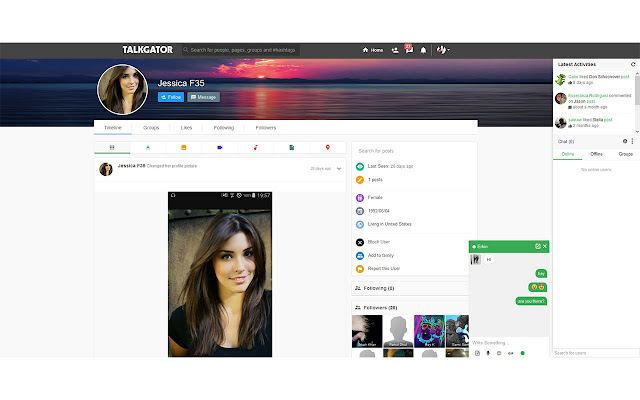
Task: Filter posts by the orange photo icon
Action: [x=184, y=147]
